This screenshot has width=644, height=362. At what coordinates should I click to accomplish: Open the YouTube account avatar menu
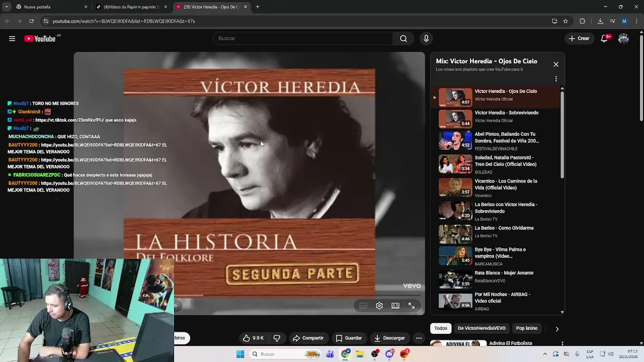pyautogui.click(x=623, y=39)
